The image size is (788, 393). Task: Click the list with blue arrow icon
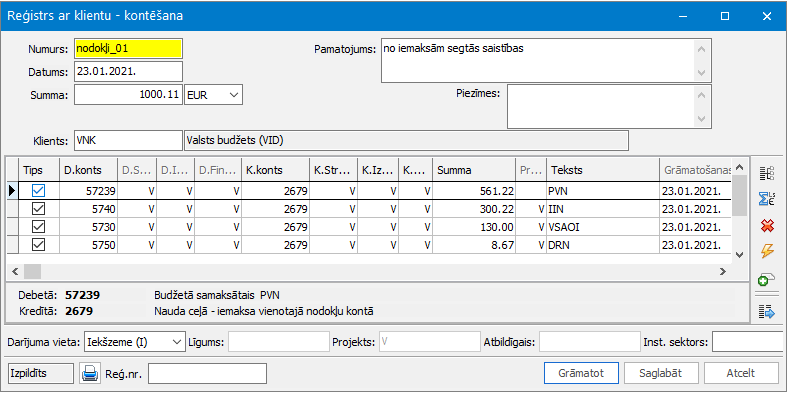tap(767, 312)
